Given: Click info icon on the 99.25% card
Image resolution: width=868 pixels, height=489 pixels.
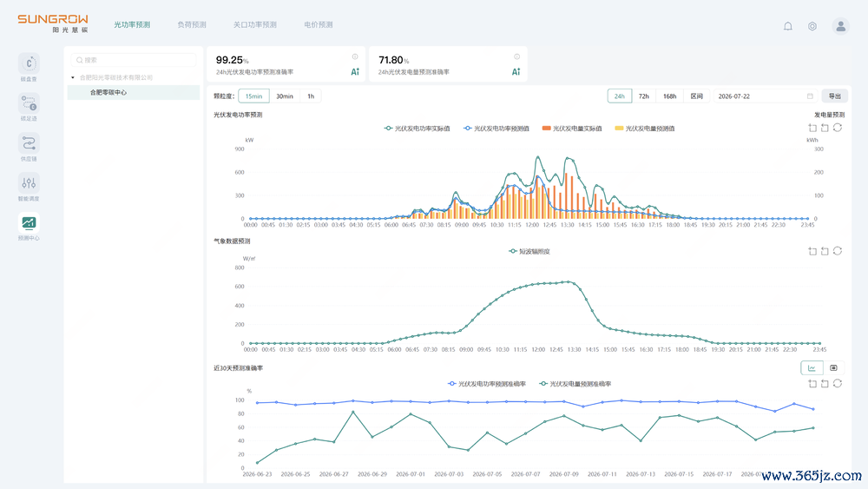Looking at the screenshot, I should click(x=355, y=56).
